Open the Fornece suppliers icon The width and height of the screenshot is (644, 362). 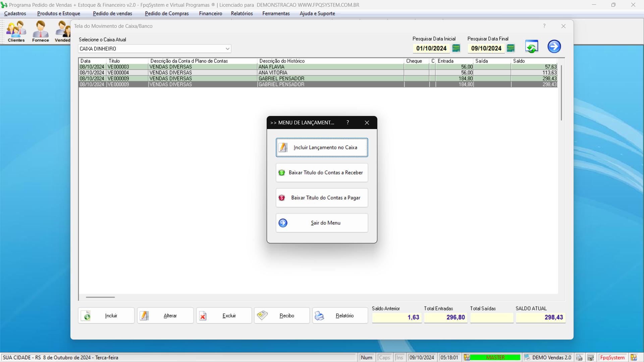tap(41, 32)
